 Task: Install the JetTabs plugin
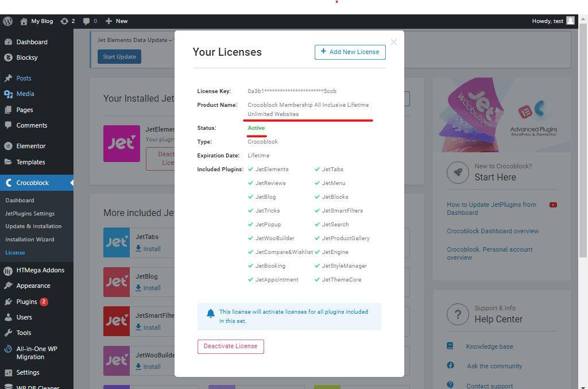pyautogui.click(x=148, y=249)
